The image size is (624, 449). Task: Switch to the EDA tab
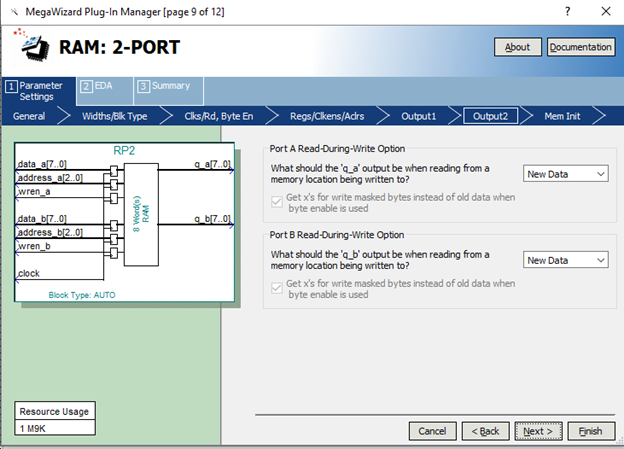pos(103,86)
